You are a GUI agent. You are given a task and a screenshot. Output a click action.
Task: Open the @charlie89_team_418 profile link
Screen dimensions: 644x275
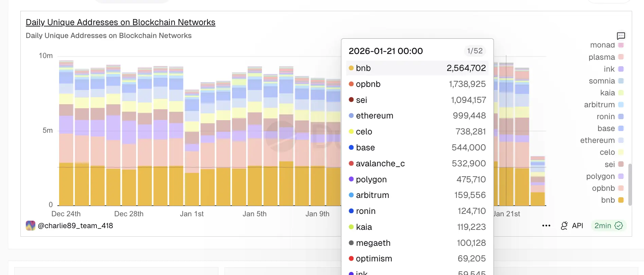point(75,226)
